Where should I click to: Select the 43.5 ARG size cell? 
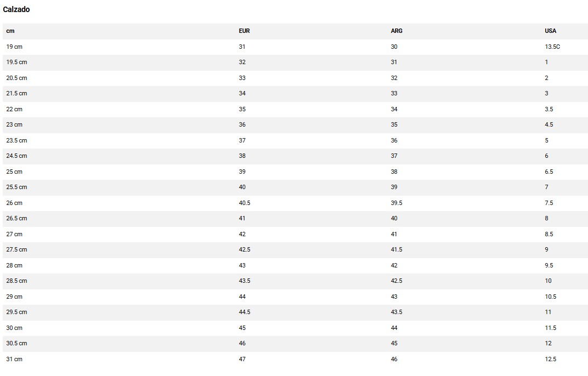click(396, 312)
